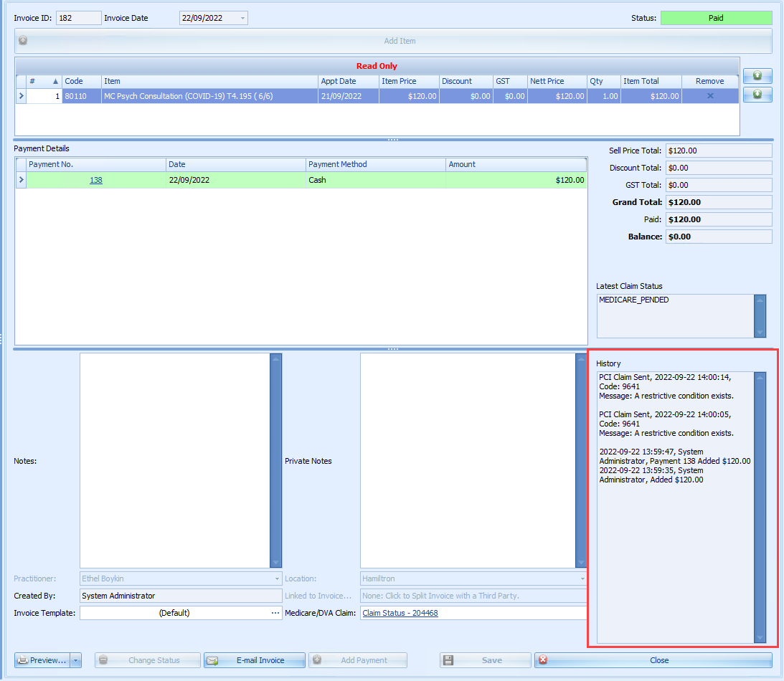The width and height of the screenshot is (784, 681).
Task: Sort payments by Amount column
Action: point(516,164)
